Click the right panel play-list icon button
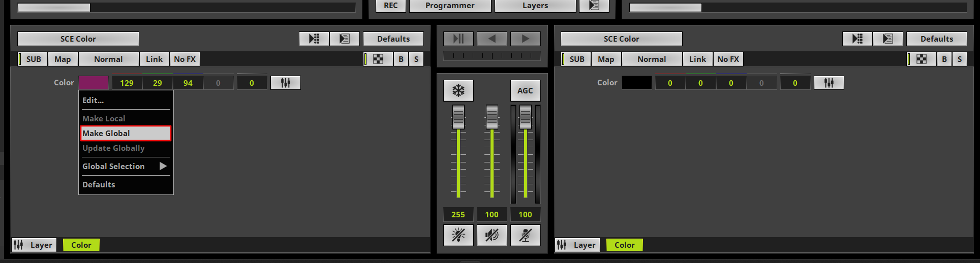Image resolution: width=980 pixels, height=263 pixels. [857, 39]
